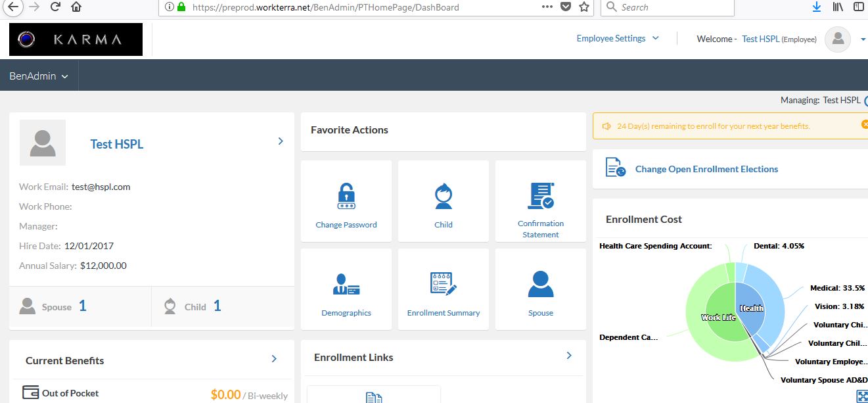Dismiss the 24 days remaining notification
This screenshot has width=868, height=403.
[x=864, y=125]
